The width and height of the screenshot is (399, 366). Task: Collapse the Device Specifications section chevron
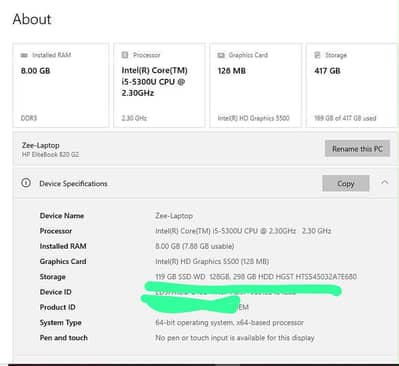click(385, 182)
